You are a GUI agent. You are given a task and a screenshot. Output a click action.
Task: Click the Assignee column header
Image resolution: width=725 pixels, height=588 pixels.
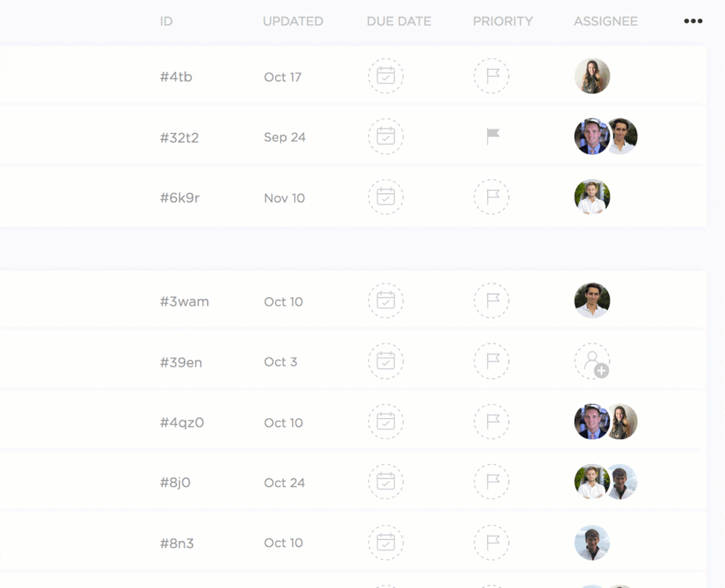tap(605, 22)
